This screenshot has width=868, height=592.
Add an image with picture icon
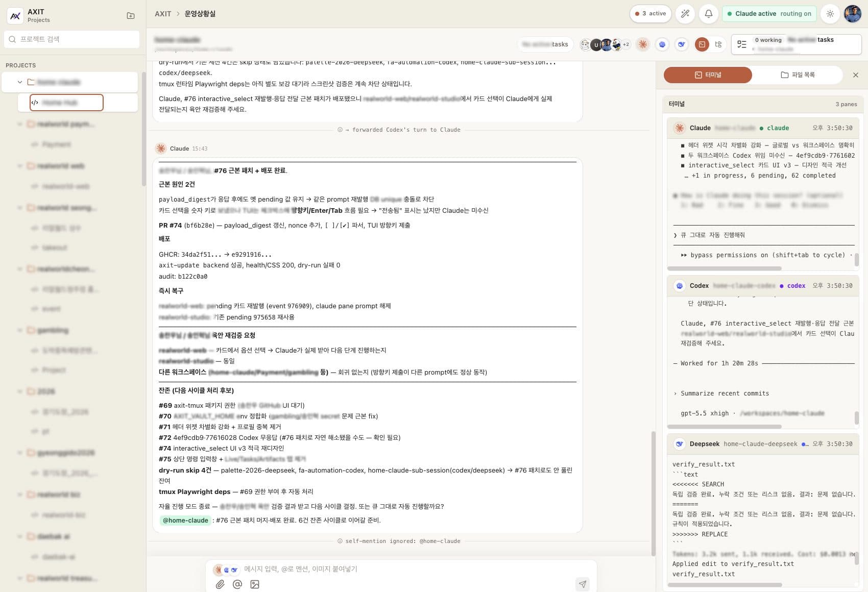point(255,585)
